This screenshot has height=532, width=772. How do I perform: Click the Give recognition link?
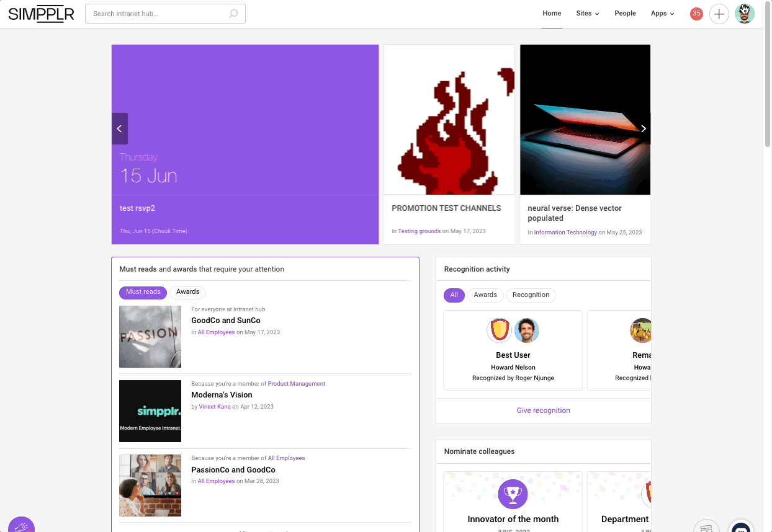pyautogui.click(x=543, y=410)
